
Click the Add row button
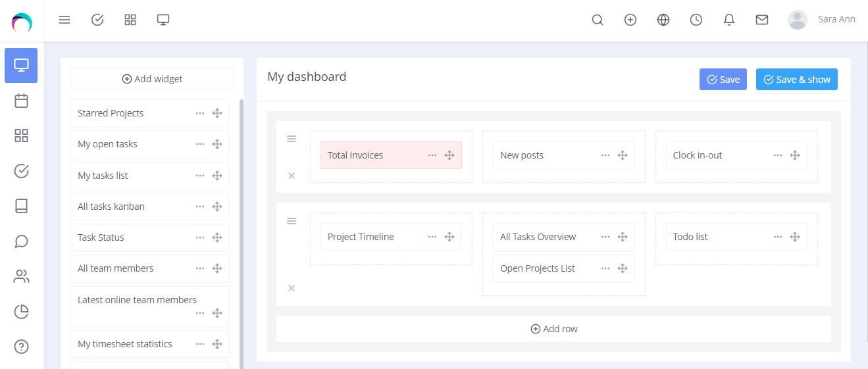tap(553, 329)
